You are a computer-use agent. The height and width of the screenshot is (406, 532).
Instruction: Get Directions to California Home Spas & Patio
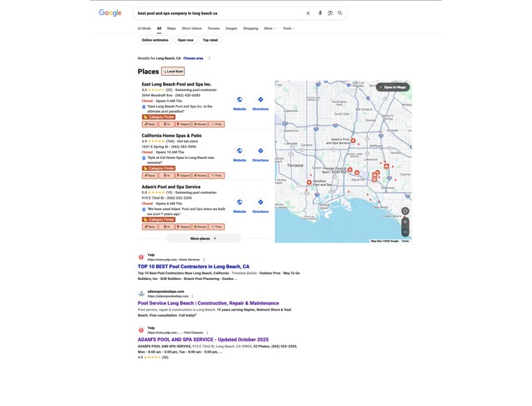coord(260,151)
